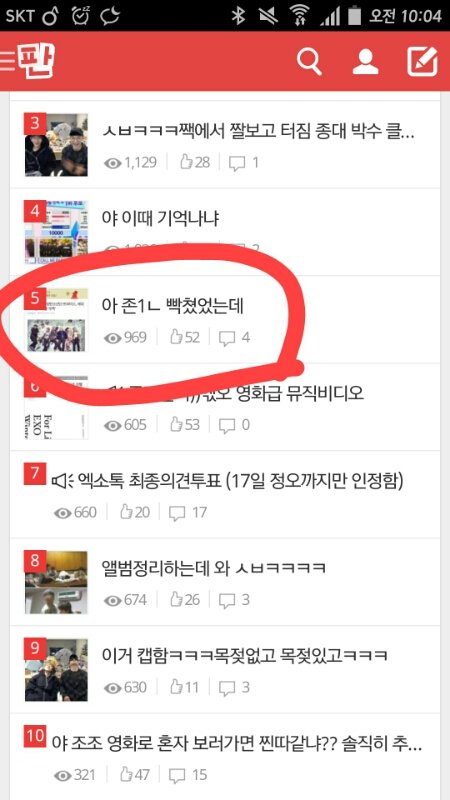Tap the megaphone icon on post 7
Image resolution: width=450 pixels, height=800 pixels.
(63, 481)
